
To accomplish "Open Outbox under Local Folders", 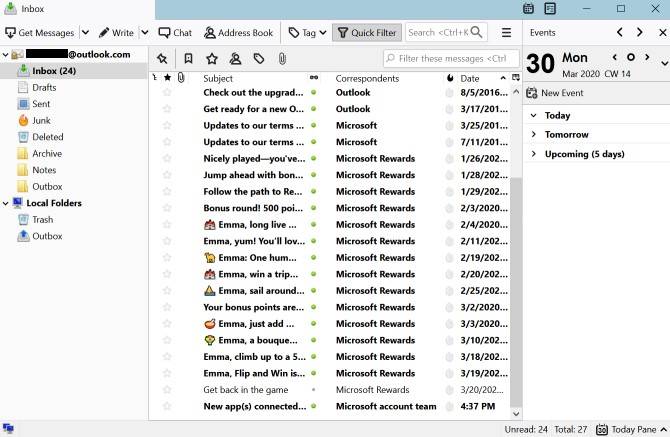I will click(x=47, y=236).
